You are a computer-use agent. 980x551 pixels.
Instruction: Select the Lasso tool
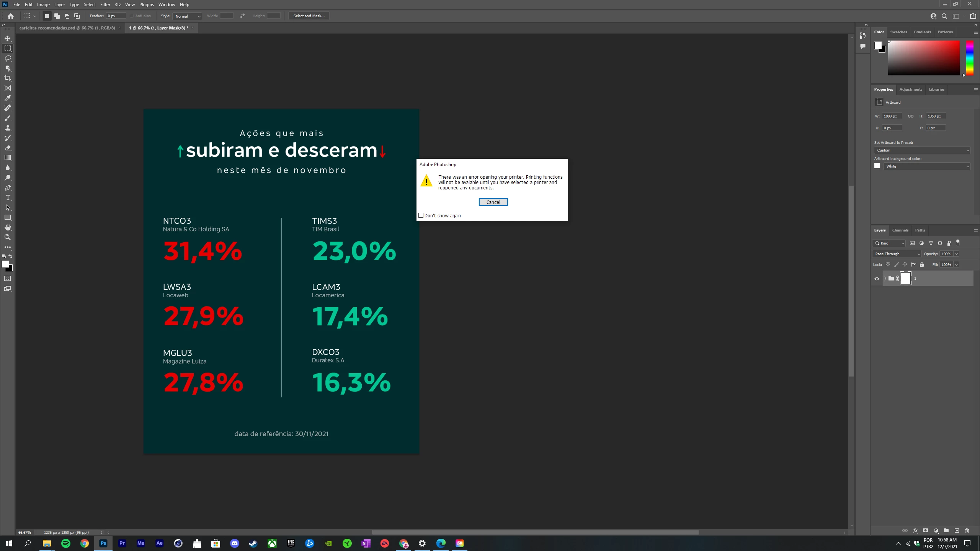pyautogui.click(x=8, y=58)
